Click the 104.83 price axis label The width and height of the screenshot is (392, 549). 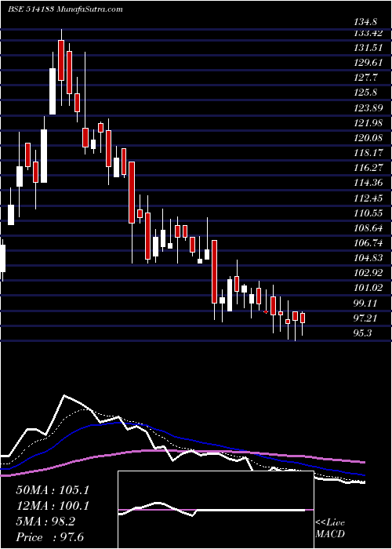coord(369,257)
